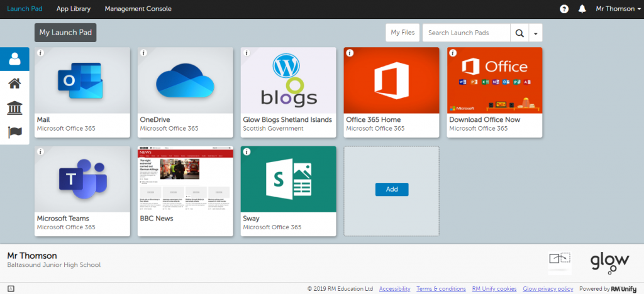Viewport: 644px width, 294px height.
Task: Open the notifications bell
Action: (x=582, y=9)
